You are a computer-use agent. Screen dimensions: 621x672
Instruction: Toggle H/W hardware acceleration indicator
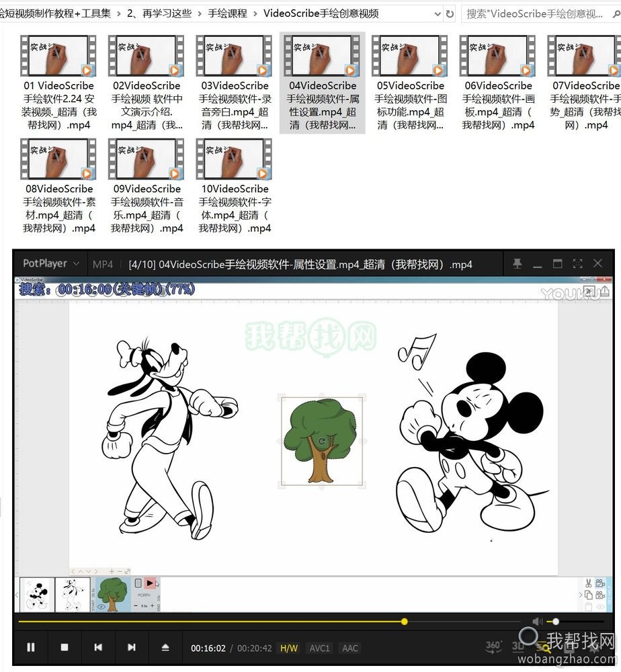289,648
